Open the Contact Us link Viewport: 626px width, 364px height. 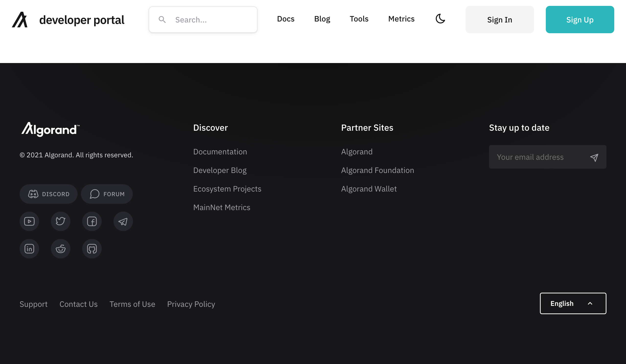coord(78,304)
